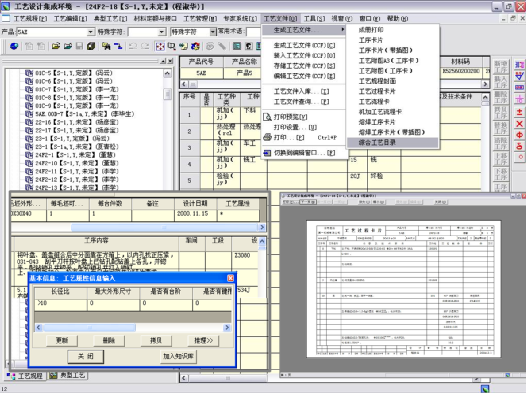Click the 加入知识库 button
The image size is (526, 393).
tap(178, 356)
